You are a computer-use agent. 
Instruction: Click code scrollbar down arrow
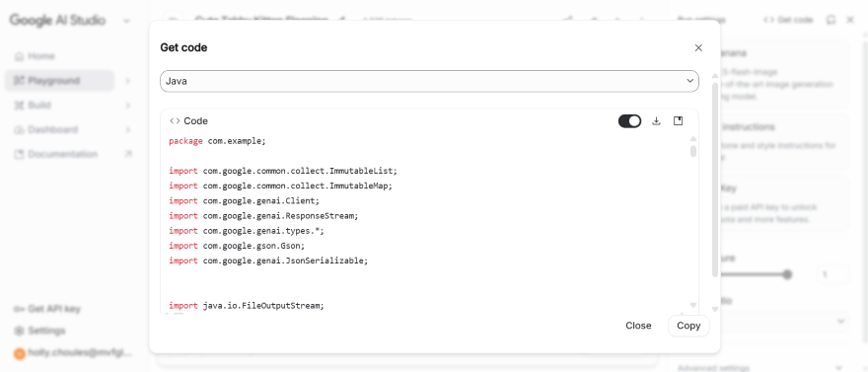point(693,305)
